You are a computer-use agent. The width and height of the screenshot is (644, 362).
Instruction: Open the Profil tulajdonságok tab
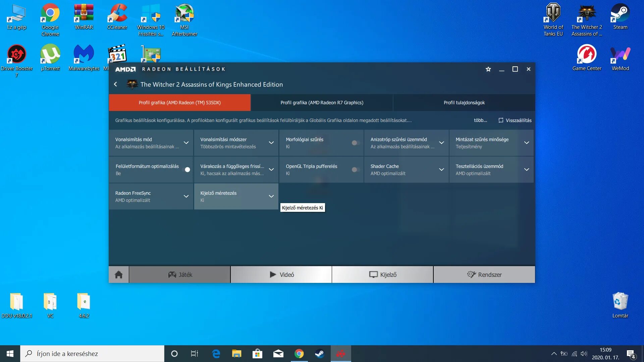(x=464, y=103)
